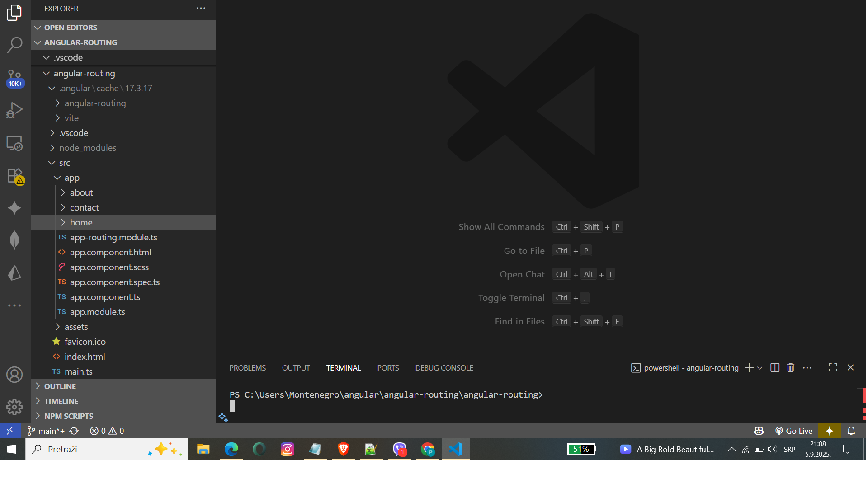868x488 pixels.
Task: Open Explorer views and more actions ellipsis
Action: pos(201,8)
